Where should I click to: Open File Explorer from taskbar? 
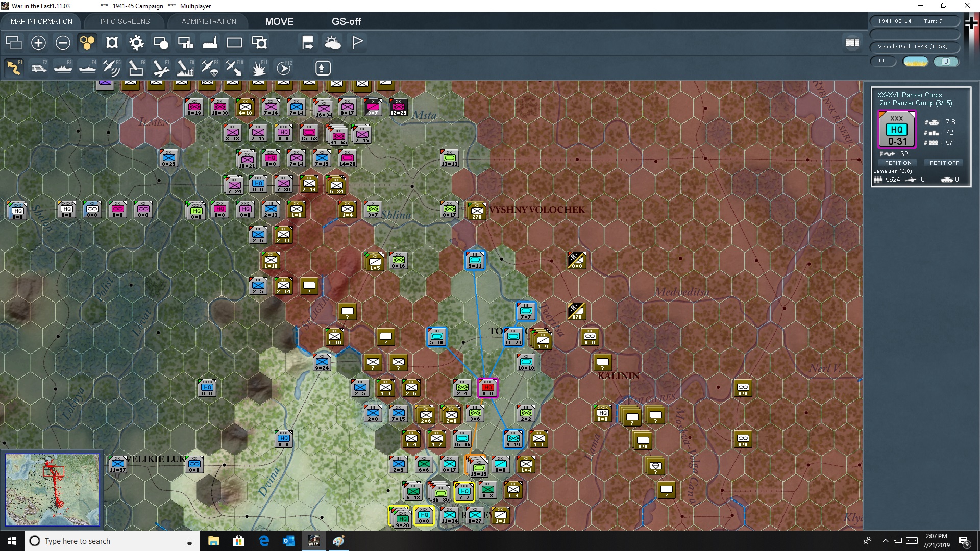[213, 541]
